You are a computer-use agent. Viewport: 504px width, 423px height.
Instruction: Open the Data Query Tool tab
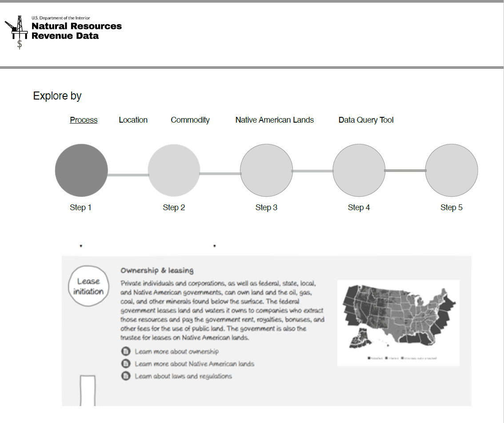click(x=366, y=120)
